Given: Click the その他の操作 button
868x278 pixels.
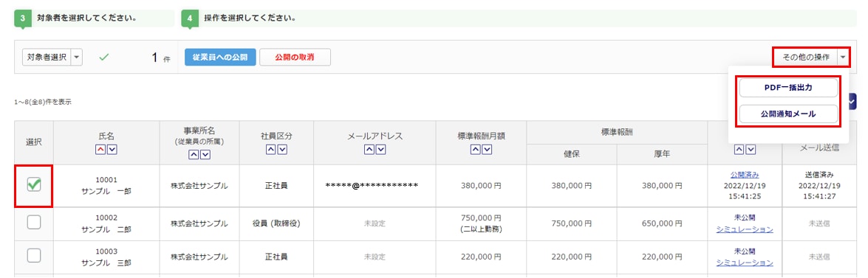Looking at the screenshot, I should coord(805,57).
